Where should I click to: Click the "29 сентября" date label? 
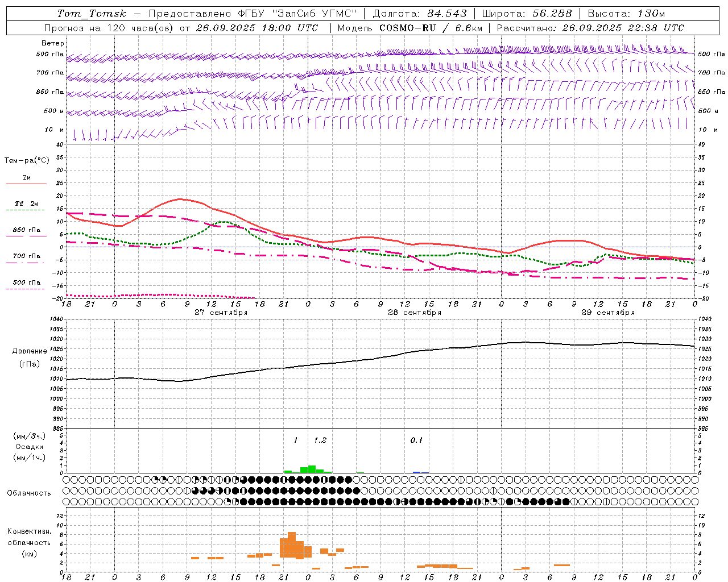tap(608, 312)
